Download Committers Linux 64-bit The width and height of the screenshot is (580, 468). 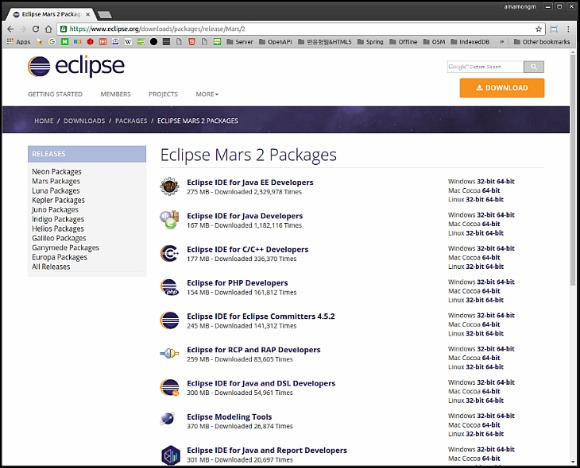[x=495, y=334]
